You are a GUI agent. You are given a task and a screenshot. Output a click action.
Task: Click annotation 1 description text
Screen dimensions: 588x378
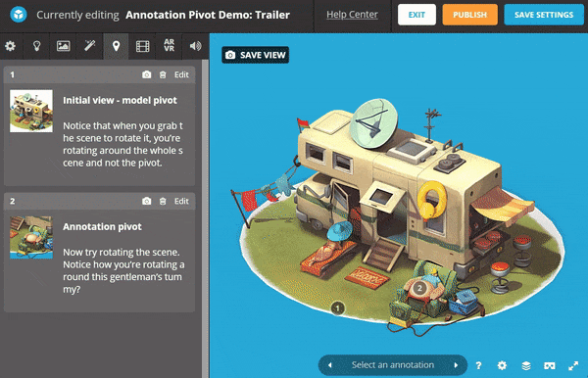click(123, 144)
